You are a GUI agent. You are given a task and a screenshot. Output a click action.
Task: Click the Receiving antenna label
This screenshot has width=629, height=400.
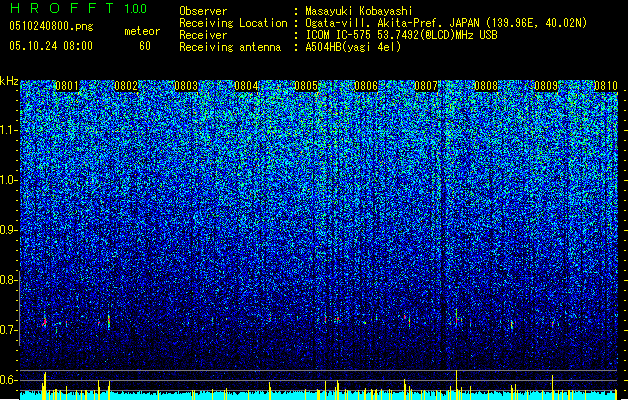[x=230, y=47]
